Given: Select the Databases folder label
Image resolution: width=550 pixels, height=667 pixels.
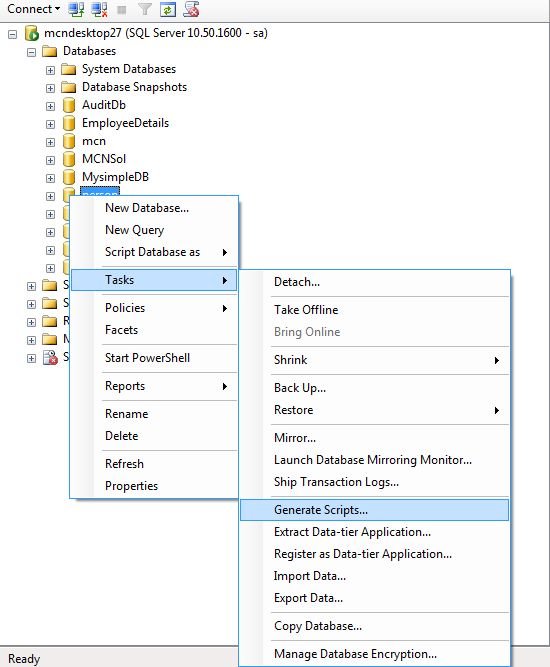Looking at the screenshot, I should pos(89,51).
